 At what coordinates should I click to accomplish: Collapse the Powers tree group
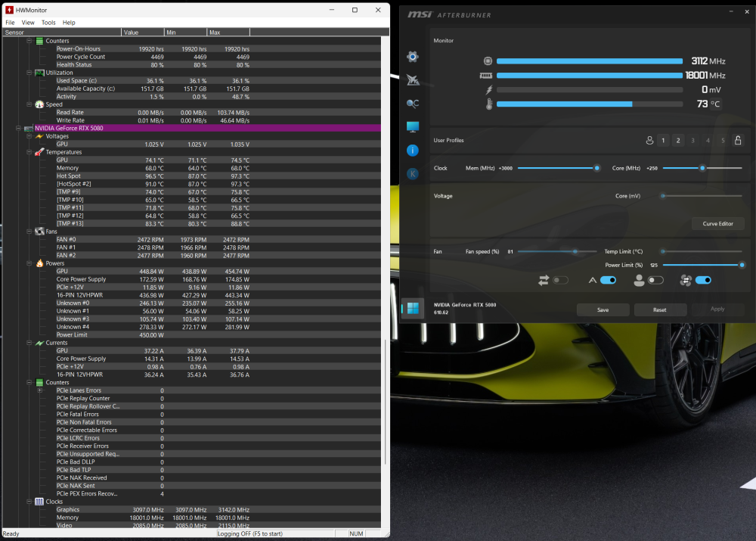(x=29, y=263)
